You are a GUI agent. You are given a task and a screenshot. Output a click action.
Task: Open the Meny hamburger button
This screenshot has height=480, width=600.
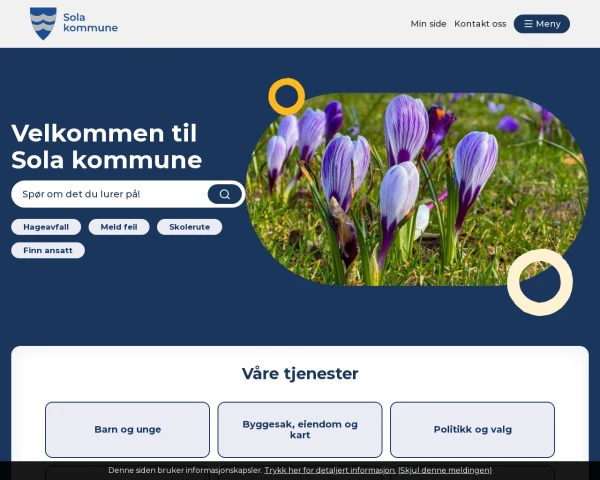point(541,24)
